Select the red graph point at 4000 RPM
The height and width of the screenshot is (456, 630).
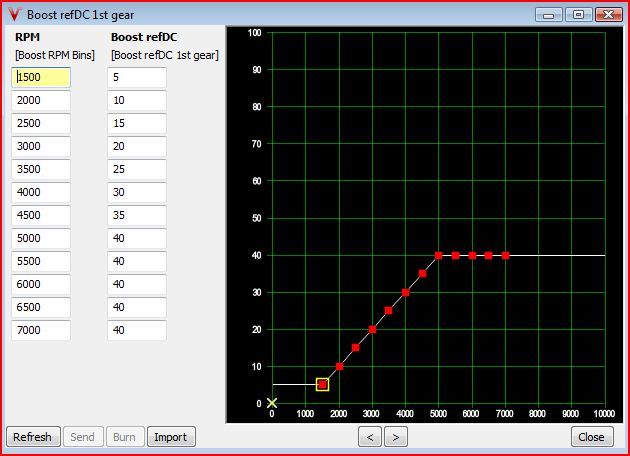pos(406,292)
